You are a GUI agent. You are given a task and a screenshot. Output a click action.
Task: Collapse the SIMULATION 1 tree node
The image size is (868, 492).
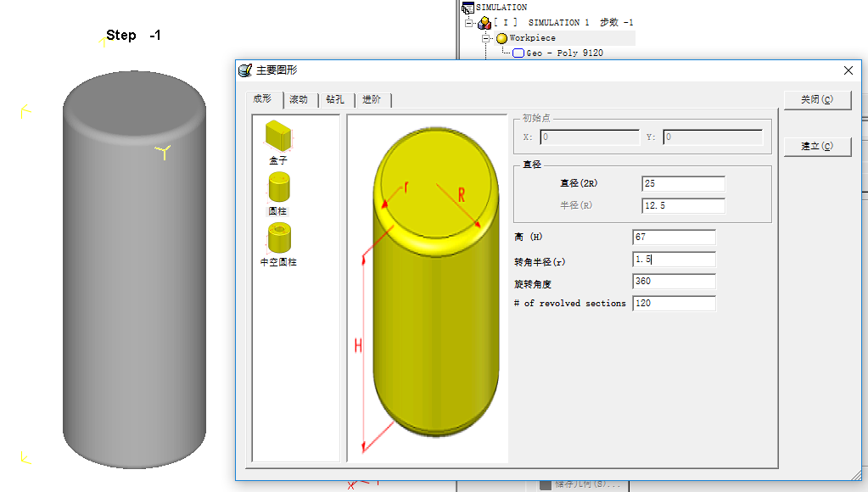pyautogui.click(x=469, y=23)
